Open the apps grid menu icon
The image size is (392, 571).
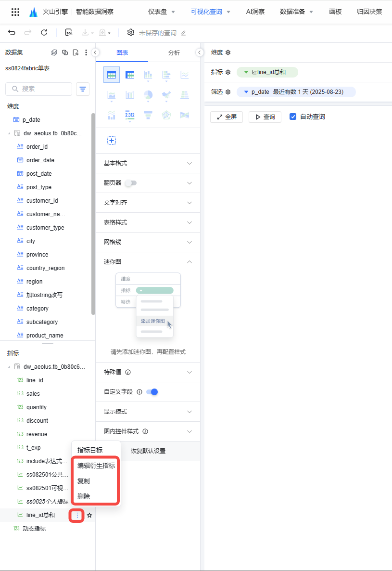pyautogui.click(x=15, y=12)
